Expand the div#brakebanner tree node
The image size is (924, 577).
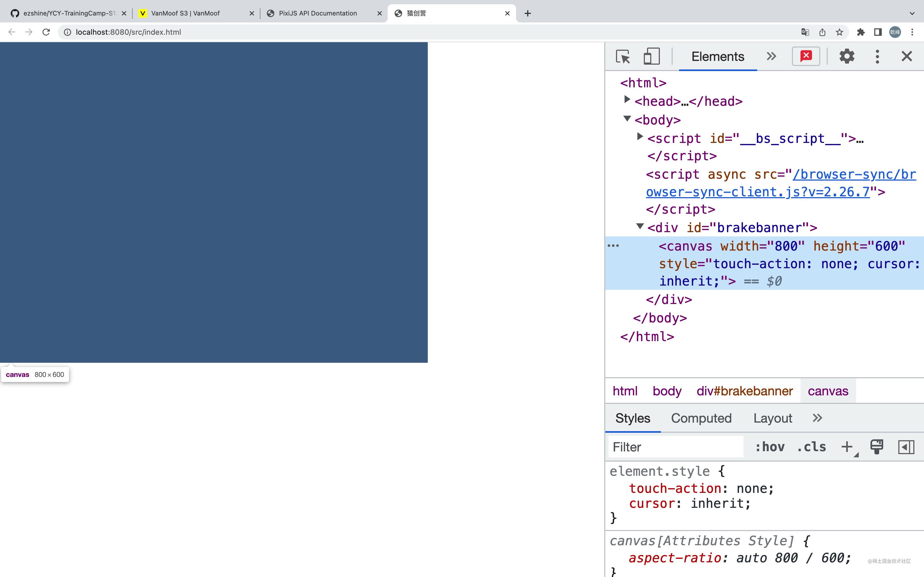[639, 227]
